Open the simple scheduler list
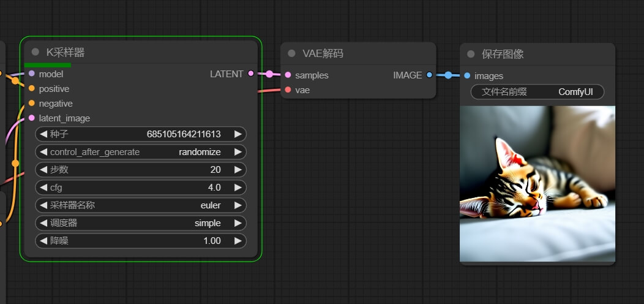Viewport: 644px width, 304px height. pos(208,223)
